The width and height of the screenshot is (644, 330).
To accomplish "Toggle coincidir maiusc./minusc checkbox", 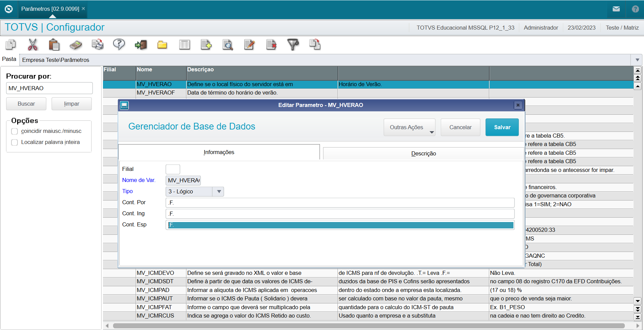I will click(x=14, y=131).
